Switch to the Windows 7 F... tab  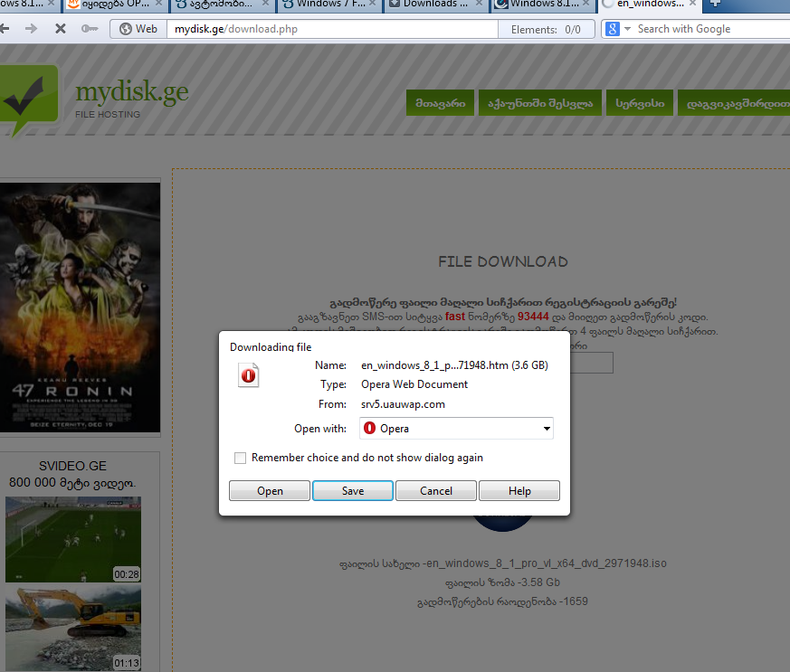(330, 4)
